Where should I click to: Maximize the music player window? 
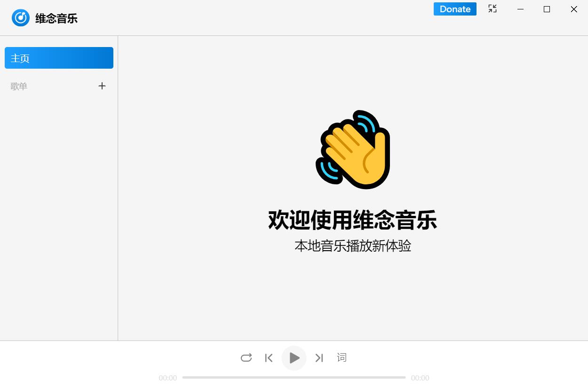point(547,9)
